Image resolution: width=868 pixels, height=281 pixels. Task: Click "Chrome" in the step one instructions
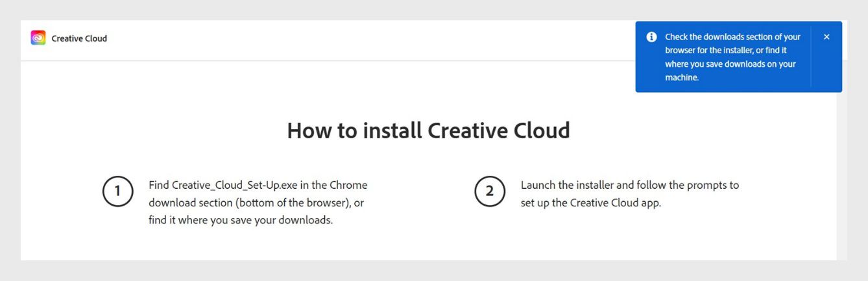tap(350, 185)
